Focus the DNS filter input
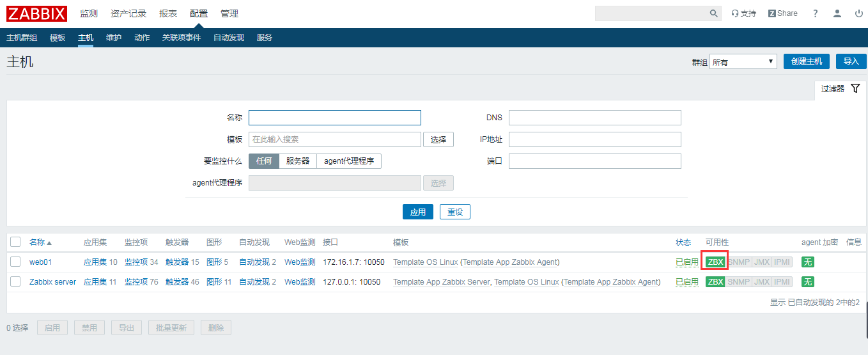868x355 pixels. 595,118
